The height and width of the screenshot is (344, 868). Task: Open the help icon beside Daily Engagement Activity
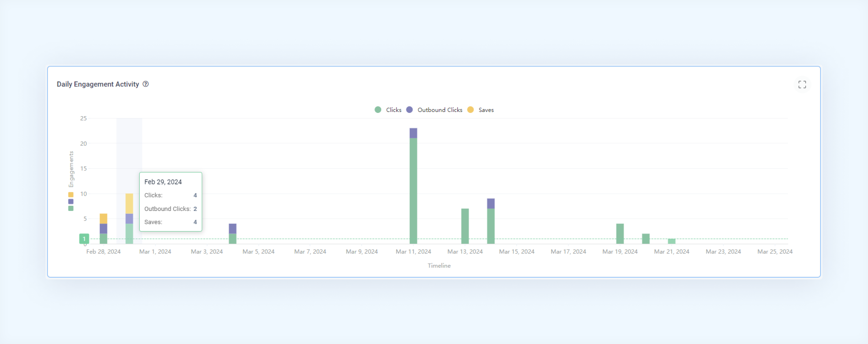[x=146, y=84]
